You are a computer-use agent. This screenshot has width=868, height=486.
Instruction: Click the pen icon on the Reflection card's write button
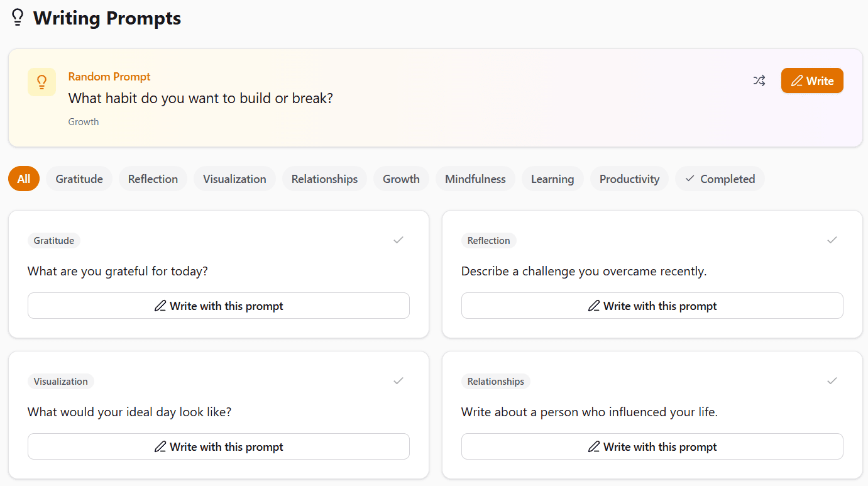[x=595, y=306]
